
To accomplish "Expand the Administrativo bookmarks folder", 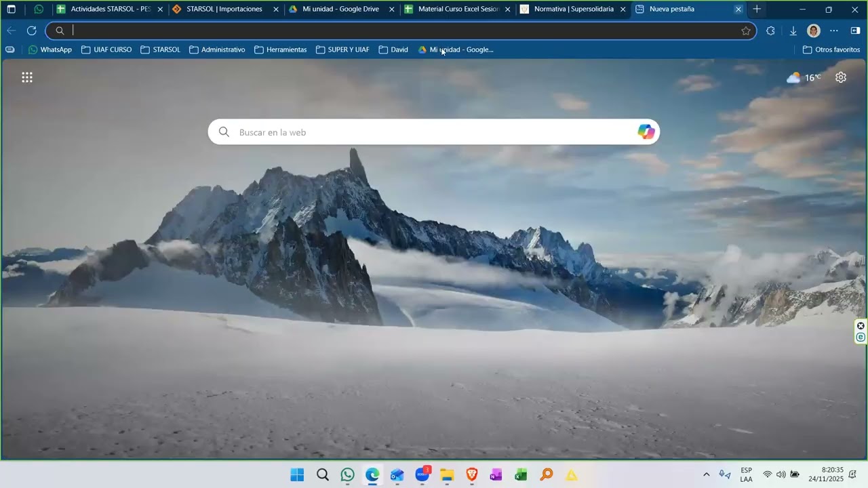I will pyautogui.click(x=217, y=49).
